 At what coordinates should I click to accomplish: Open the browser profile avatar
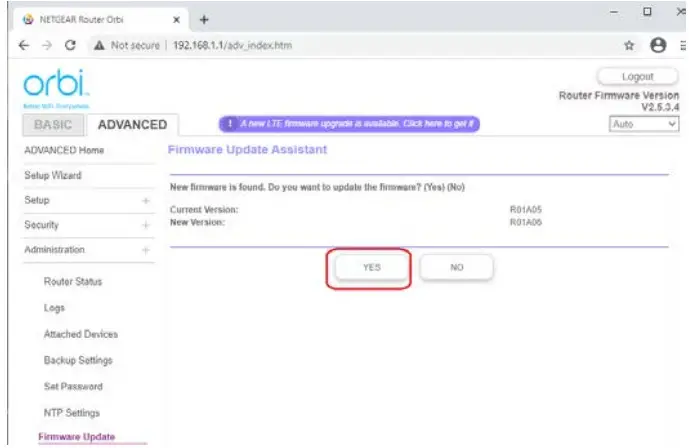pyautogui.click(x=658, y=45)
